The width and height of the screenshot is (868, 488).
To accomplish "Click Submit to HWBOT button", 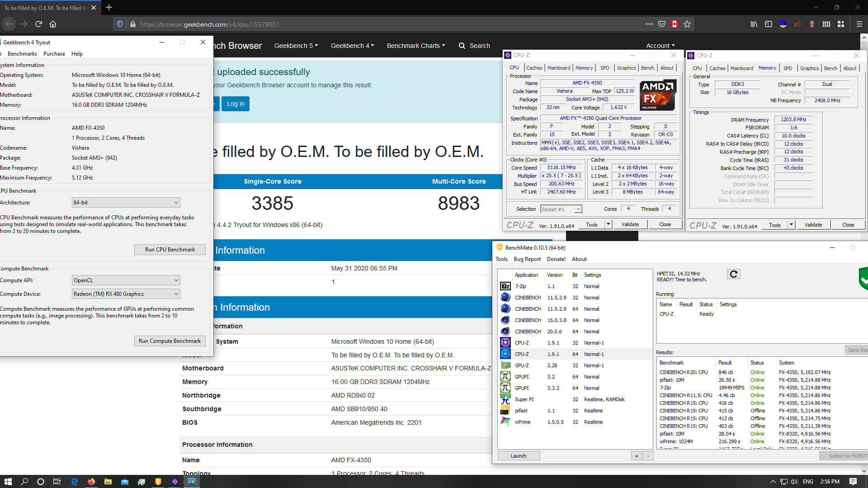I will [x=844, y=456].
